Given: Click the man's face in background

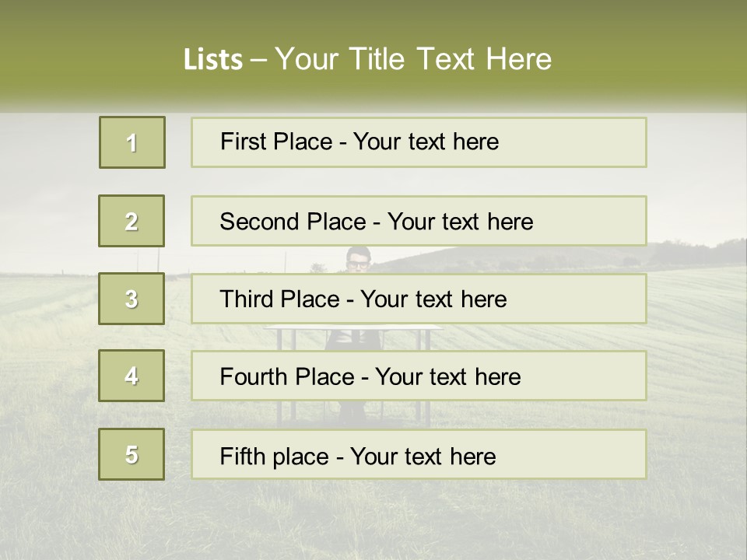Looking at the screenshot, I should click(x=358, y=260).
